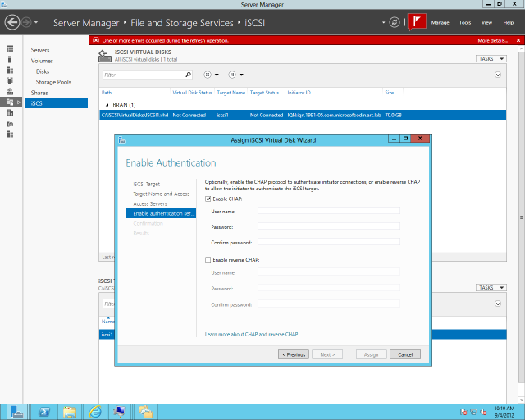This screenshot has height=420, width=525.
Task: Click sidebar icon below File and Storage
Action: (x=10, y=113)
